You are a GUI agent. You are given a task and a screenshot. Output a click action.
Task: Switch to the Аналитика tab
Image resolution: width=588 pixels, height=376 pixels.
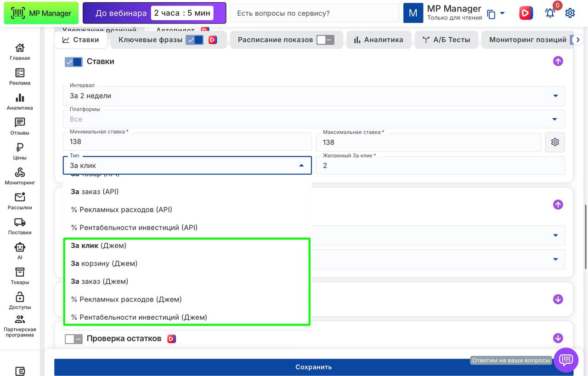378,40
